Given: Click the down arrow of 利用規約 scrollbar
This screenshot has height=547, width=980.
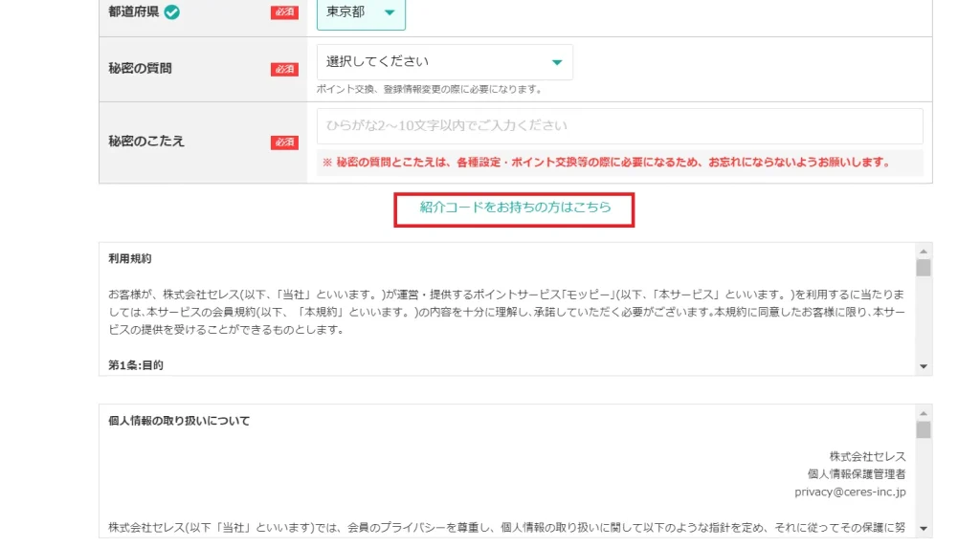Looking at the screenshot, I should [924, 366].
